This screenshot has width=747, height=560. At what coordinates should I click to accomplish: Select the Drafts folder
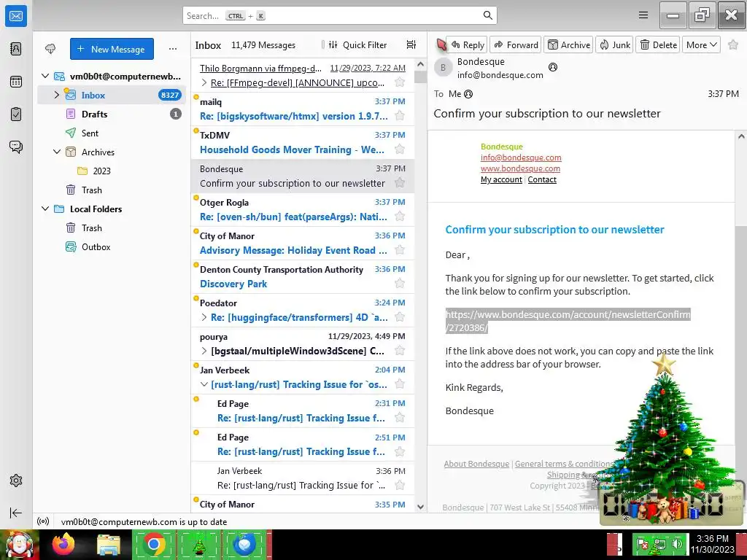[112, 114]
